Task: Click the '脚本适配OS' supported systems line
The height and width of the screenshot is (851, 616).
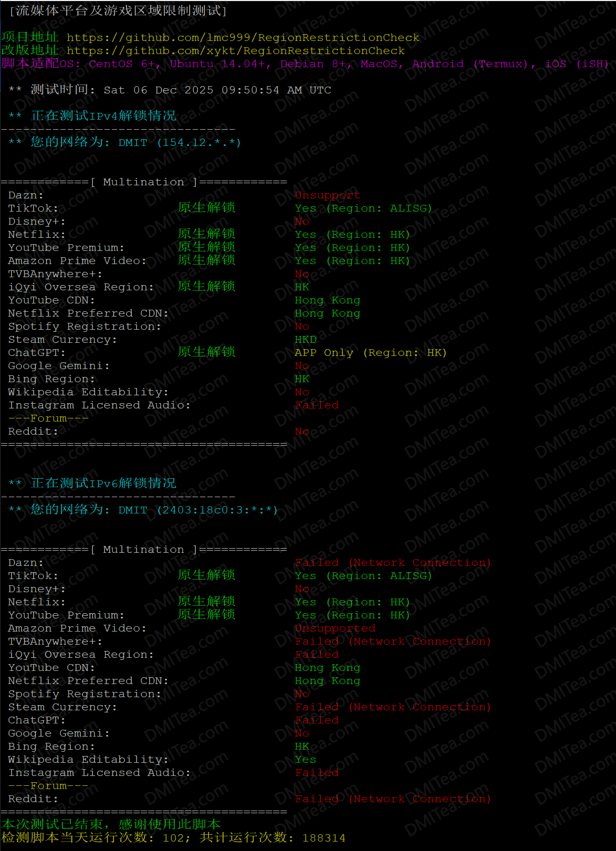Action: [305, 64]
